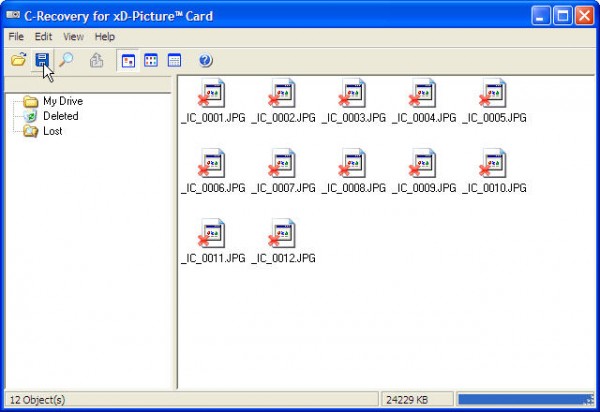Select the _IC_0005.JPG file icon

pyautogui.click(x=493, y=93)
